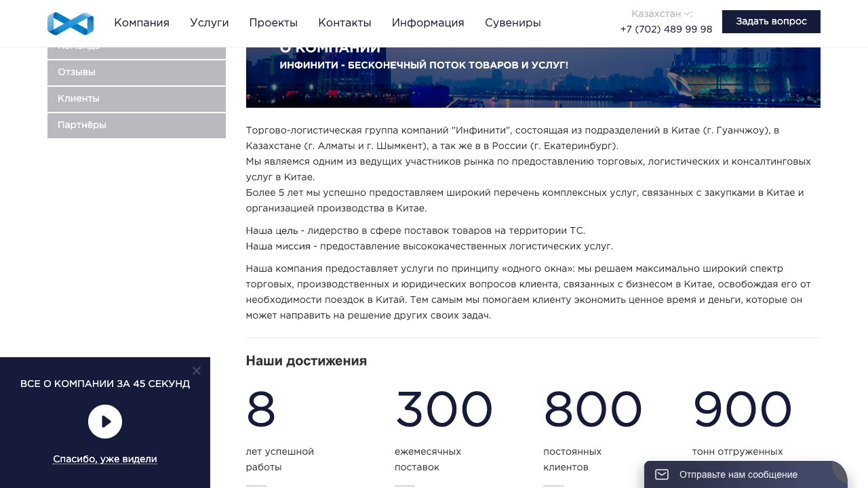Click the Наши достижения heading
This screenshot has height=488, width=868.
(306, 361)
